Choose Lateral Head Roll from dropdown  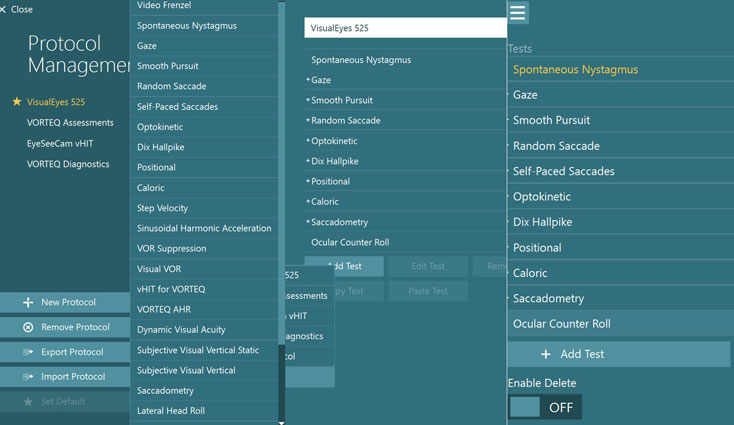click(204, 411)
